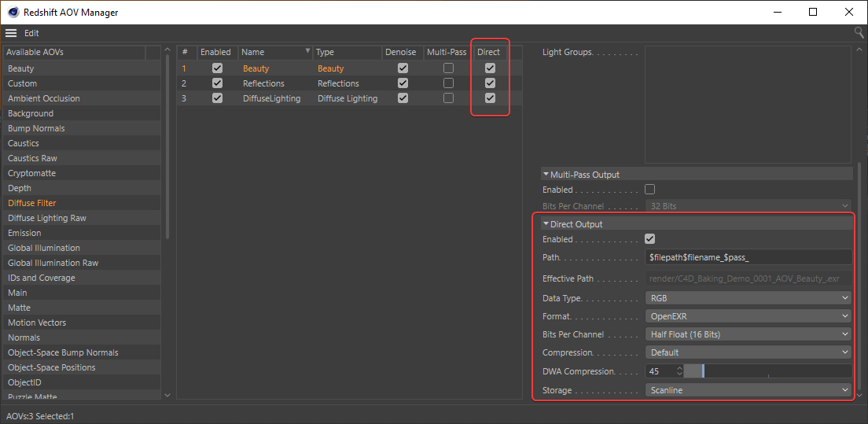Toggle Direct checkbox for Beauty row
This screenshot has height=424, width=868.
pos(490,68)
